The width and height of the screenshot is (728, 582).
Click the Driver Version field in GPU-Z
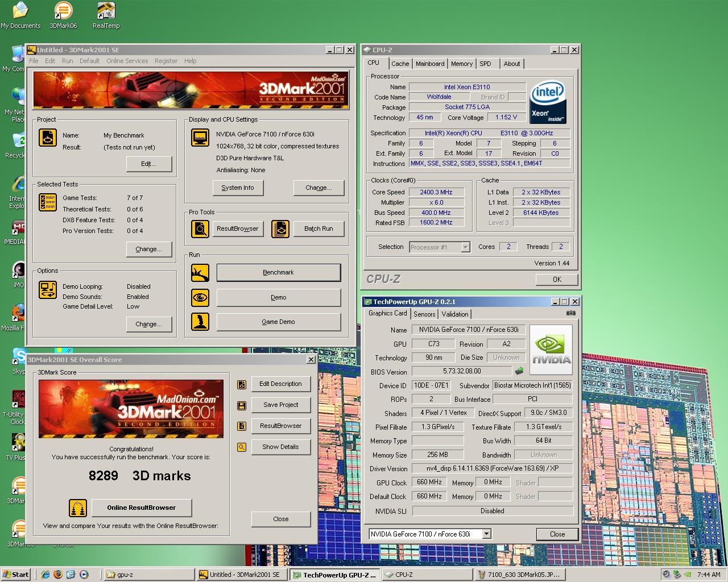pyautogui.click(x=493, y=468)
